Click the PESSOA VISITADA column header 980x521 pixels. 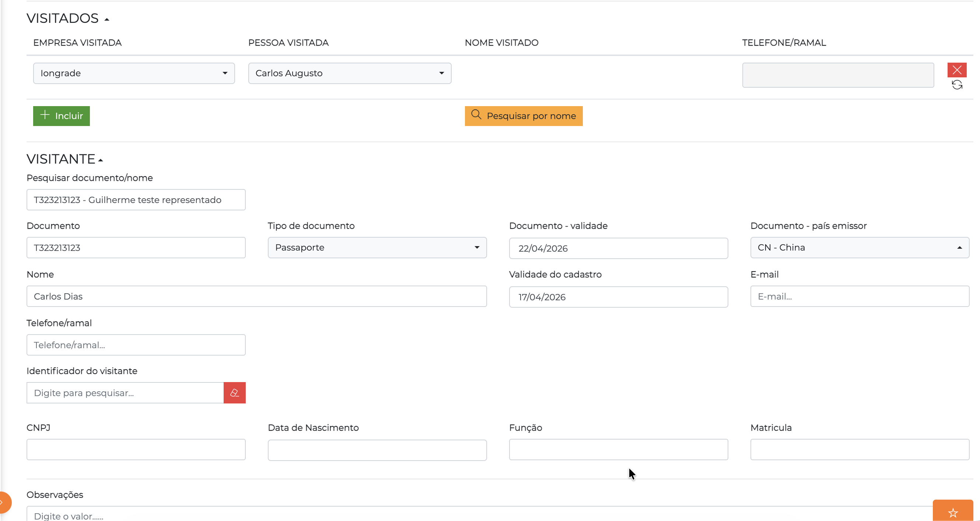coord(288,43)
